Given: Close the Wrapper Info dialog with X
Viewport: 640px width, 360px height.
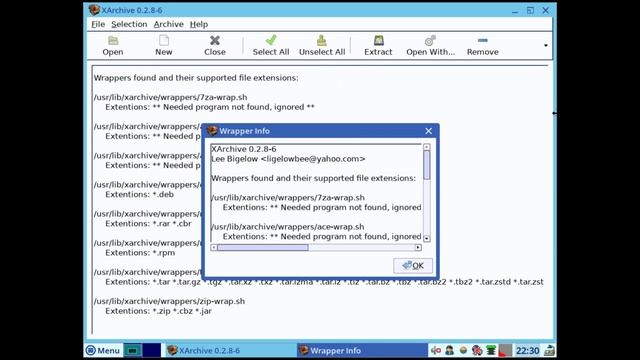Looking at the screenshot, I should click(428, 131).
